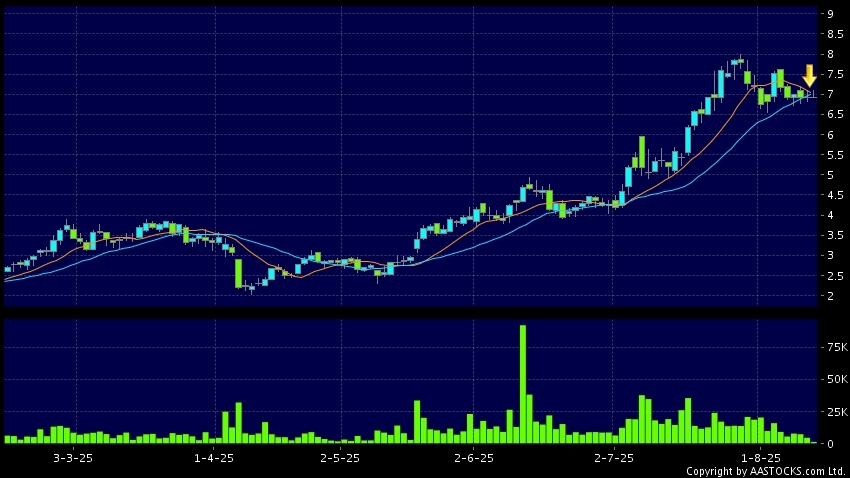The width and height of the screenshot is (850, 478).
Task: Select the price axis label 3
Action: point(830,255)
